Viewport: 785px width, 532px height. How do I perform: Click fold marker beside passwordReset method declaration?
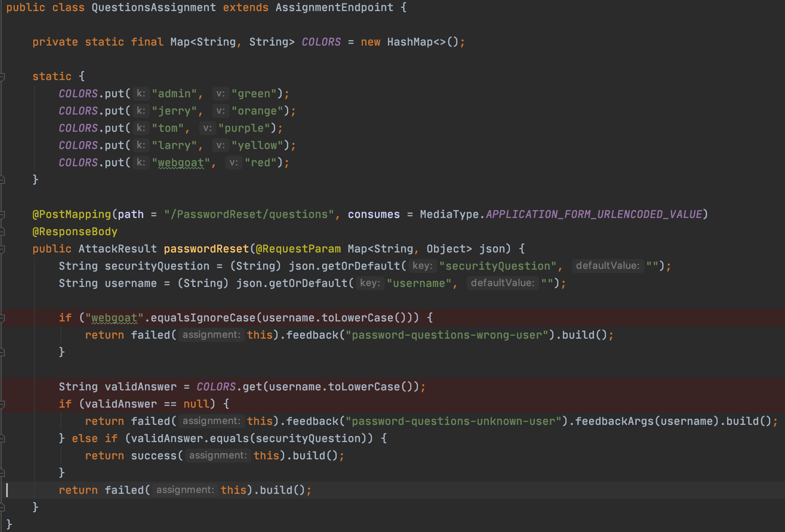pos(2,249)
